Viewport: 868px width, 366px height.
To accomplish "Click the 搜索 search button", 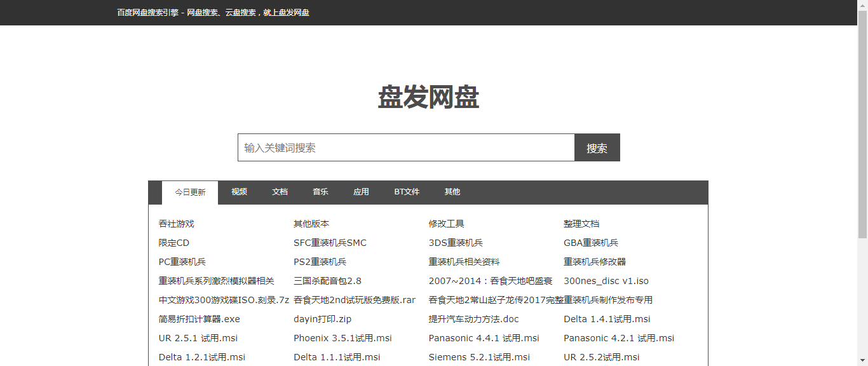I will point(597,147).
